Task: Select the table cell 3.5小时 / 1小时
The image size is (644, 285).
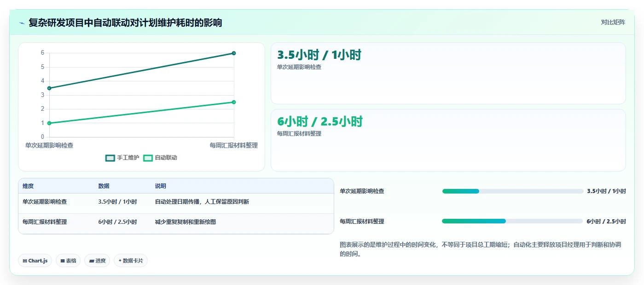Action: [117, 202]
